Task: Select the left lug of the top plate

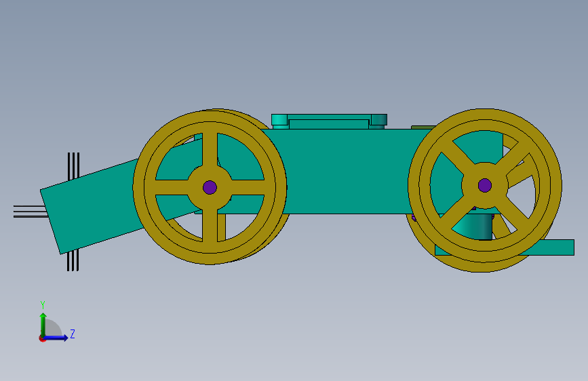Action: coord(279,120)
